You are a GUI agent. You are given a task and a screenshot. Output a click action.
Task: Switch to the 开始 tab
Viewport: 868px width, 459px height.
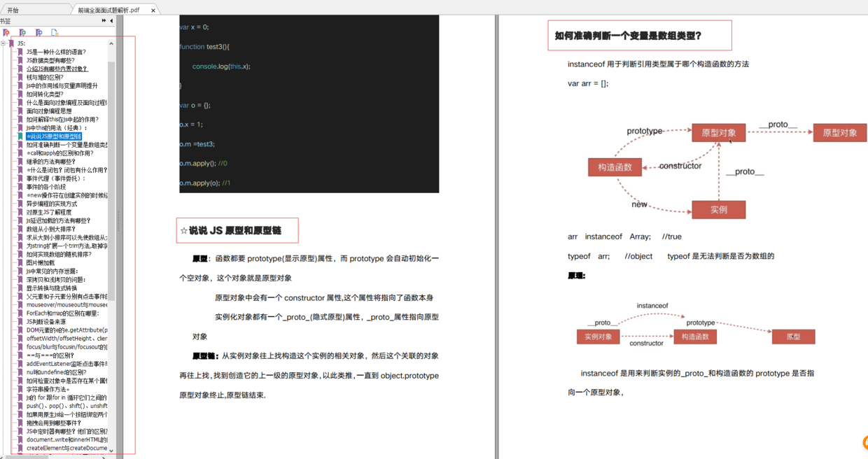click(x=13, y=10)
